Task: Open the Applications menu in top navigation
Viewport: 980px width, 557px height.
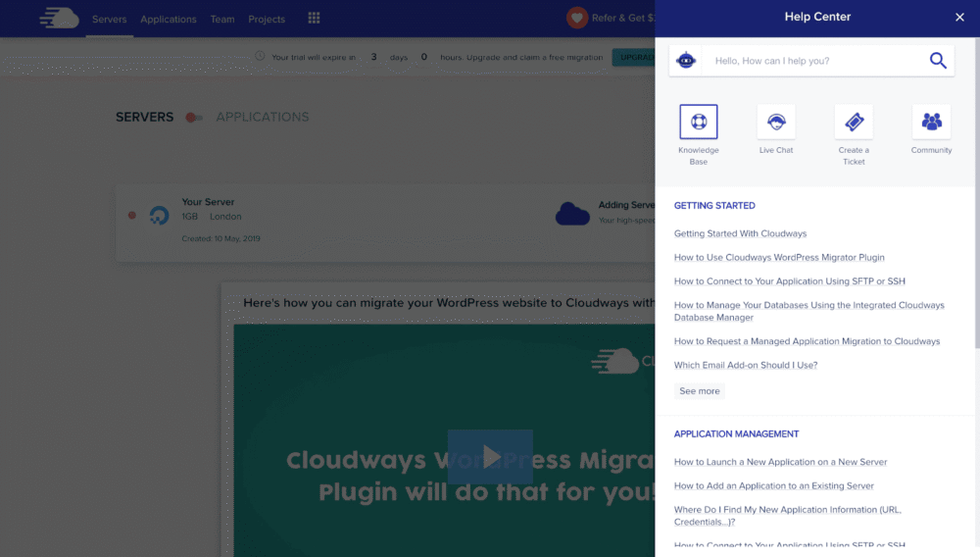Action: [x=168, y=20]
